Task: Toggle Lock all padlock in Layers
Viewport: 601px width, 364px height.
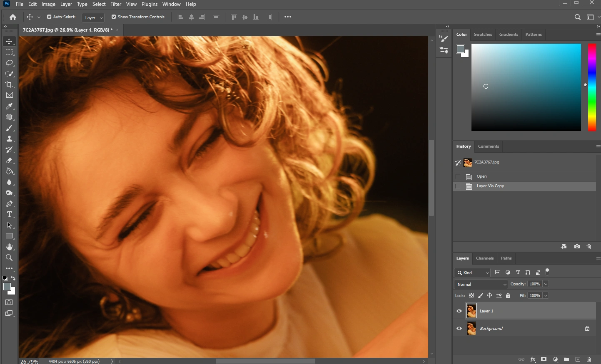Action: coord(508,296)
